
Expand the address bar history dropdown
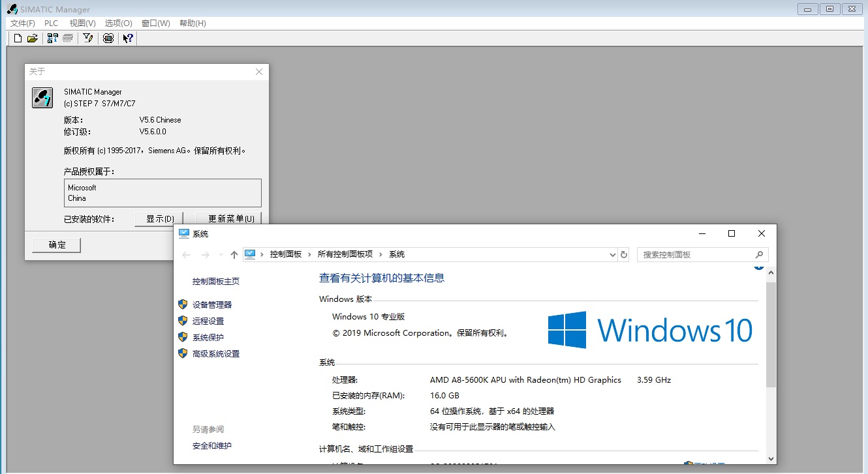point(612,254)
